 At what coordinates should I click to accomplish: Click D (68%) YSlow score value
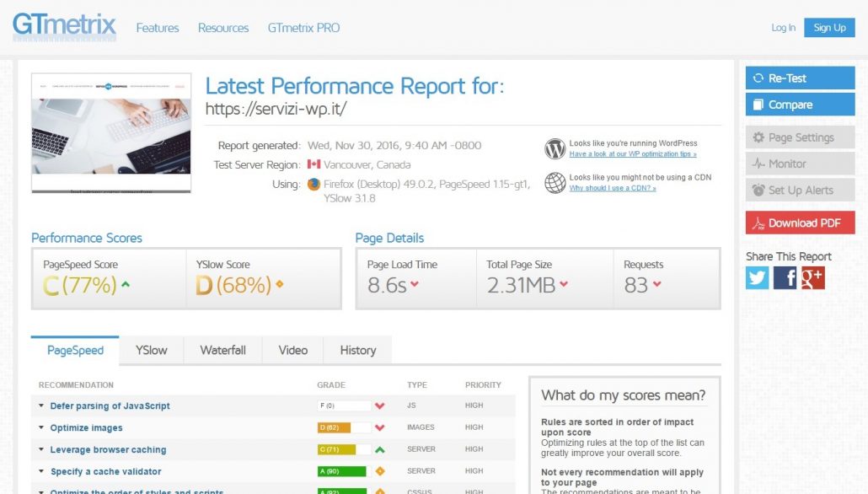233,285
